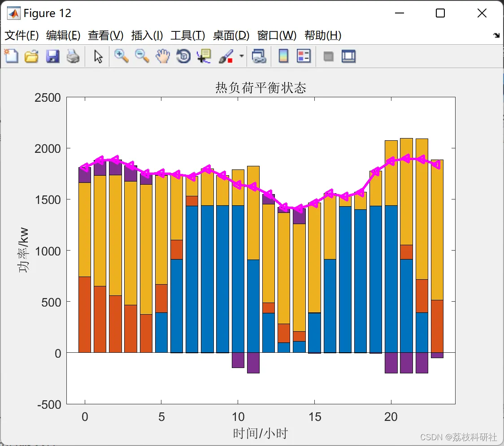Open the 帮助(H) menu
The image size is (504, 446).
tap(323, 35)
